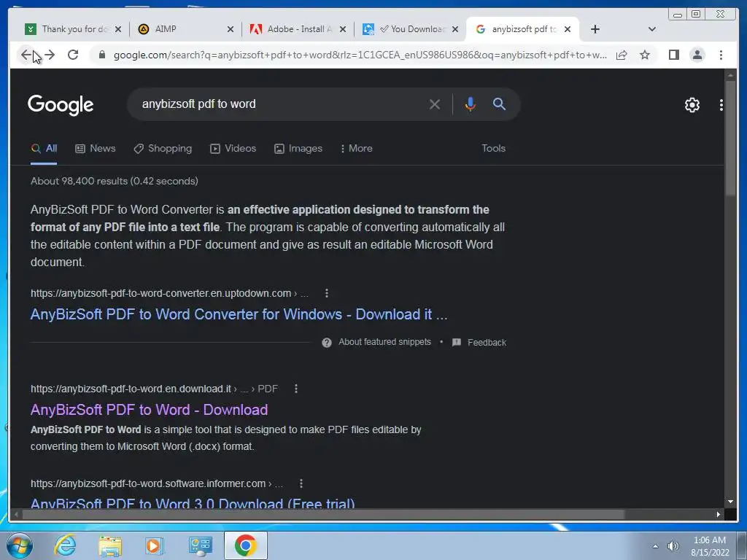Show hidden system tray icons
Screen dimensions: 747x560
coord(655,546)
